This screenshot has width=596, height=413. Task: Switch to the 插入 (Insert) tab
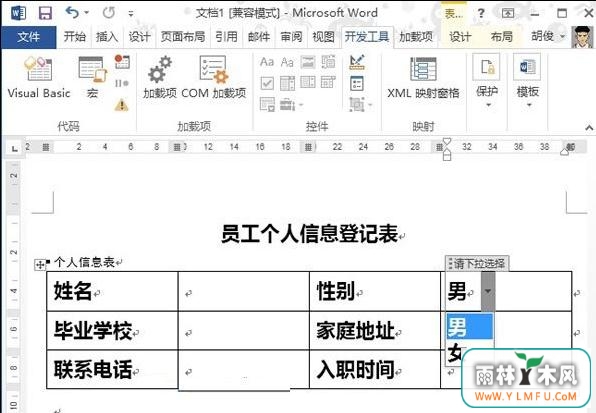tap(107, 37)
